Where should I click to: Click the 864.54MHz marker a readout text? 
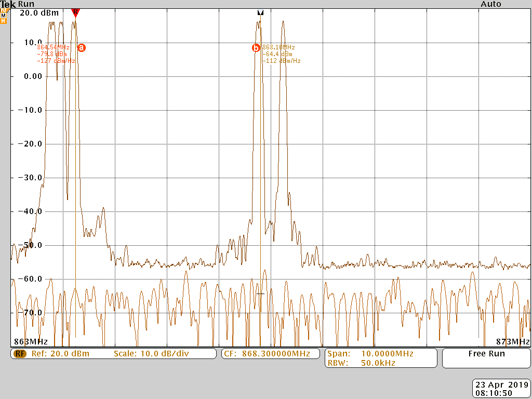53,47
